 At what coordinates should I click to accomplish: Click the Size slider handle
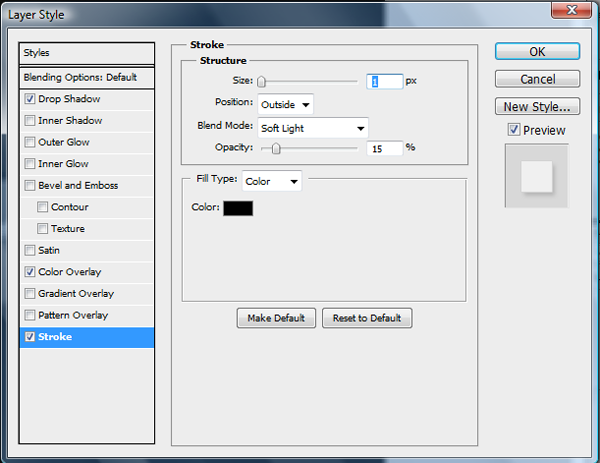[261, 81]
